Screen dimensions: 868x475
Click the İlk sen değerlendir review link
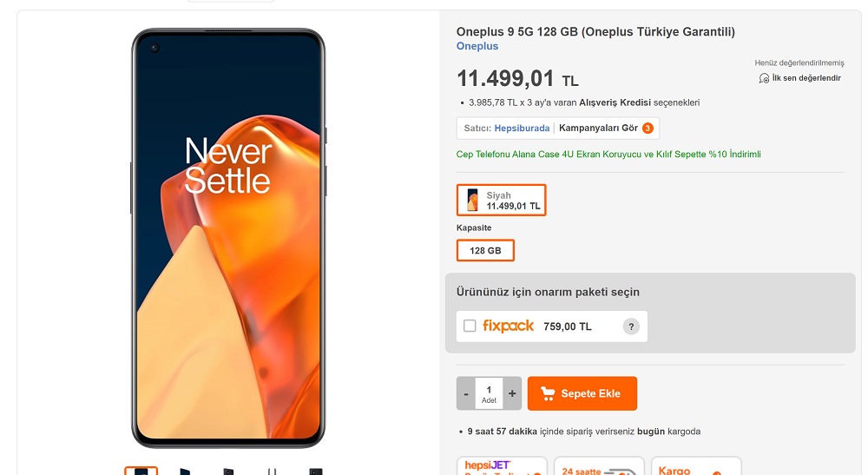(x=806, y=78)
